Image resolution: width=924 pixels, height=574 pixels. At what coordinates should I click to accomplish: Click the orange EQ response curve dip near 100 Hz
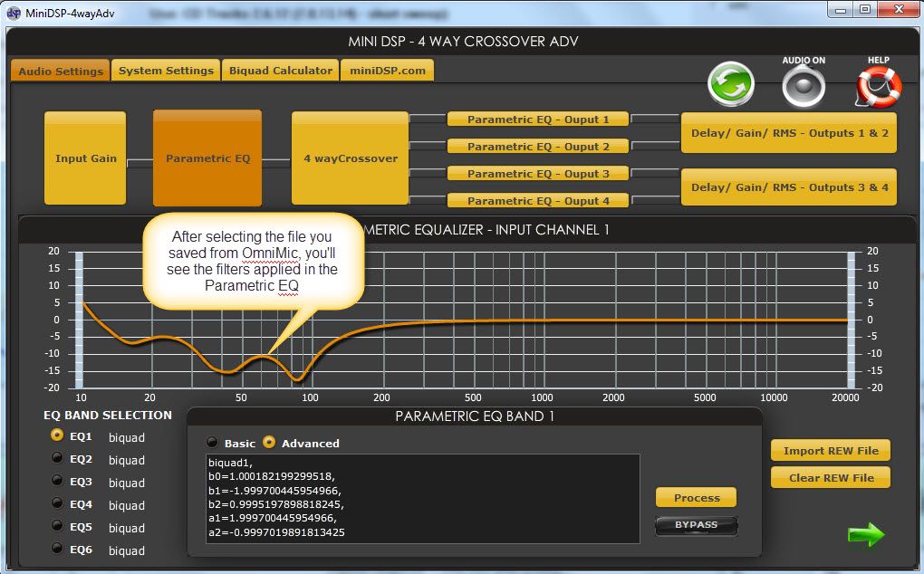click(298, 378)
